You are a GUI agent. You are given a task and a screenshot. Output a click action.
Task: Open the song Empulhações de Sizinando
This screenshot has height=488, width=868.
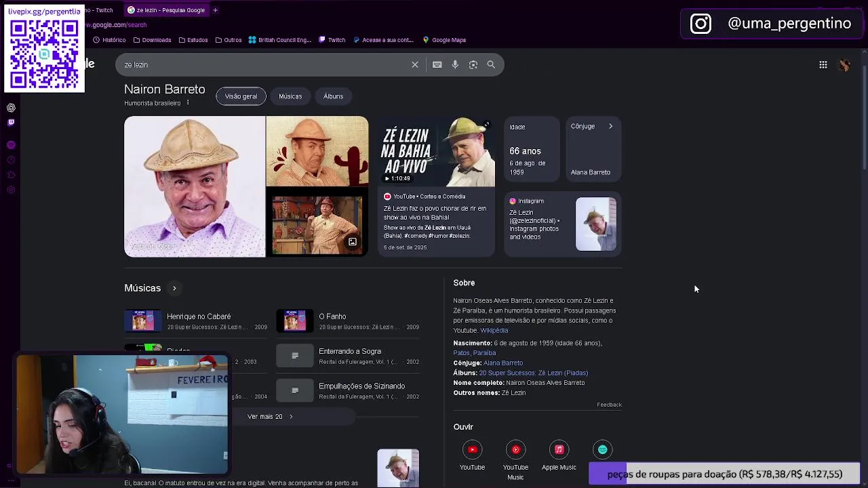click(x=348, y=390)
